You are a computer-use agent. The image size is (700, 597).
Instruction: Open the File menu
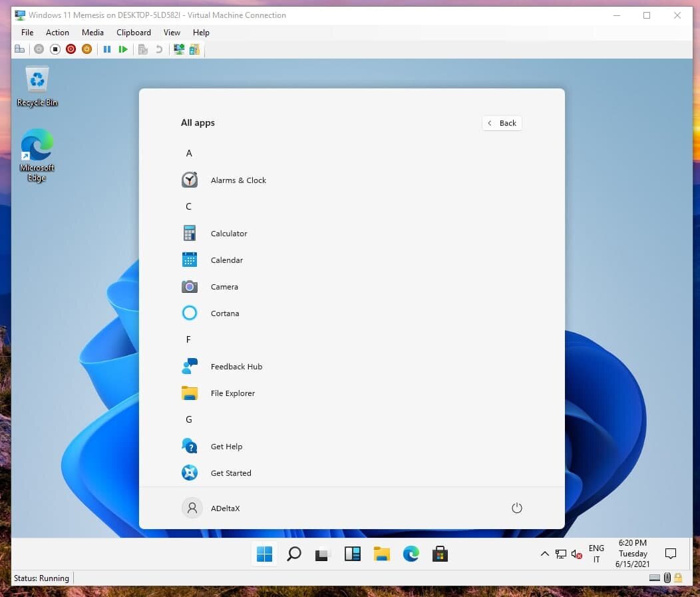point(27,33)
